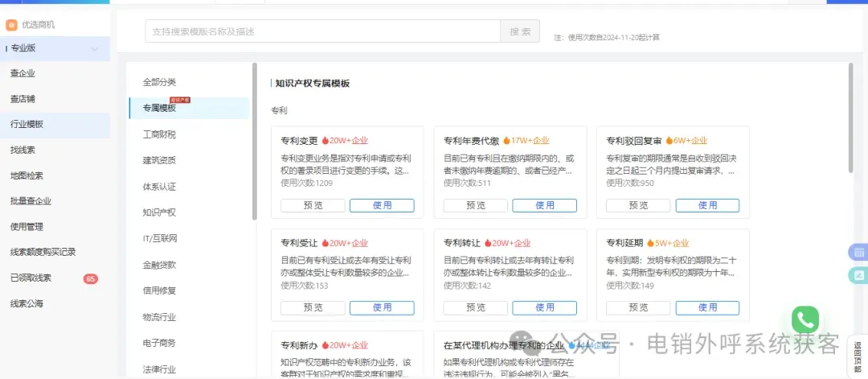Click the flame icon on 专利年费代缴 card

506,141
